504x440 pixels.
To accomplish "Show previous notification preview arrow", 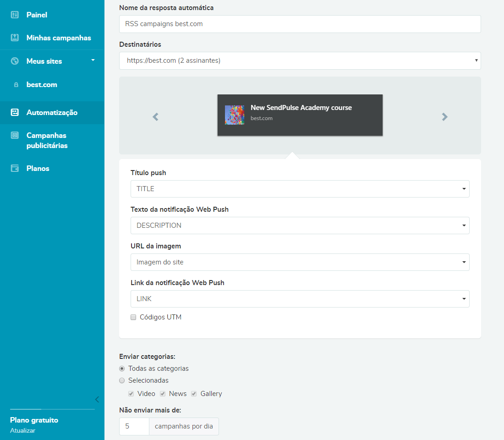I will coord(156,117).
